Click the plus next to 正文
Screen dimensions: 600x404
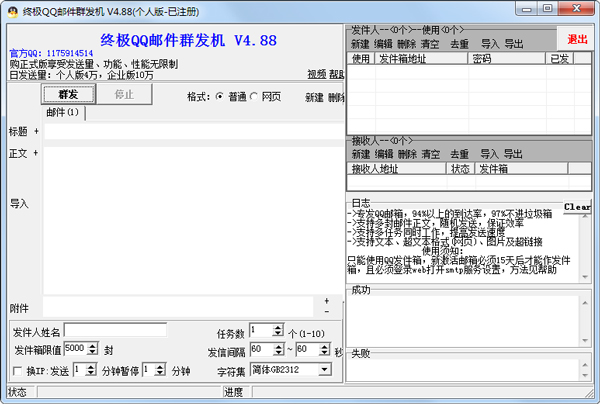pos(36,153)
